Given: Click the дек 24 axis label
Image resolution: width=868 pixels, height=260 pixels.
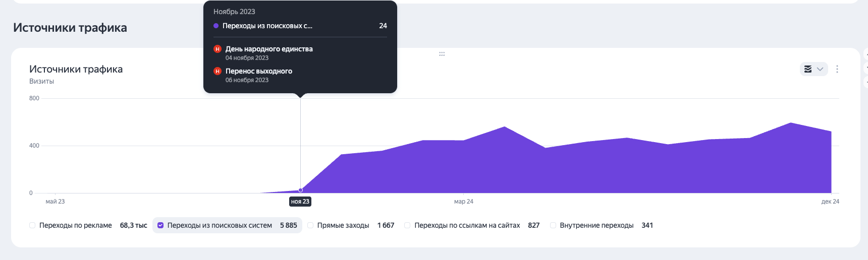Looking at the screenshot, I should pyautogui.click(x=830, y=202).
